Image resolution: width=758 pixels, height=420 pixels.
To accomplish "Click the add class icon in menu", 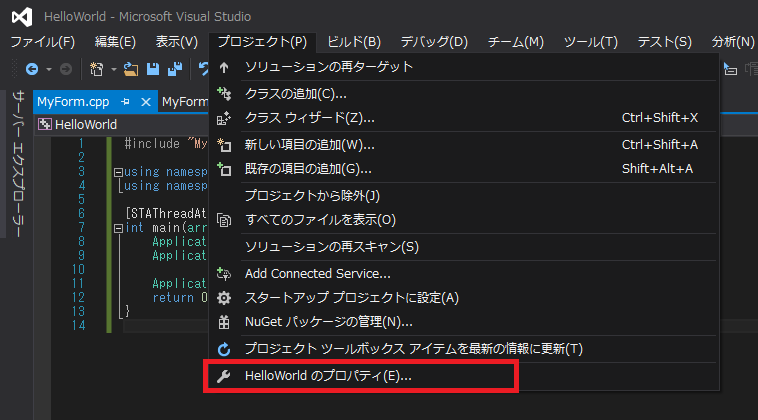I will click(x=224, y=93).
